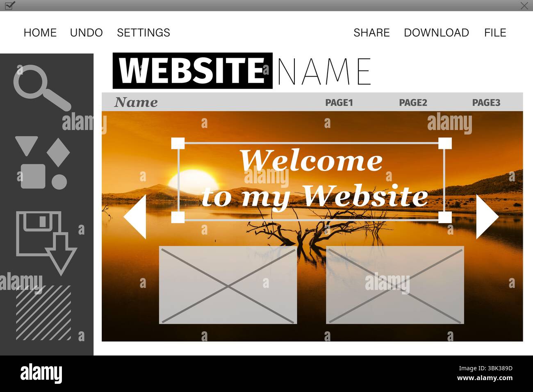The width and height of the screenshot is (533, 392).
Task: Close the website builder window
Action: pyautogui.click(x=524, y=5)
